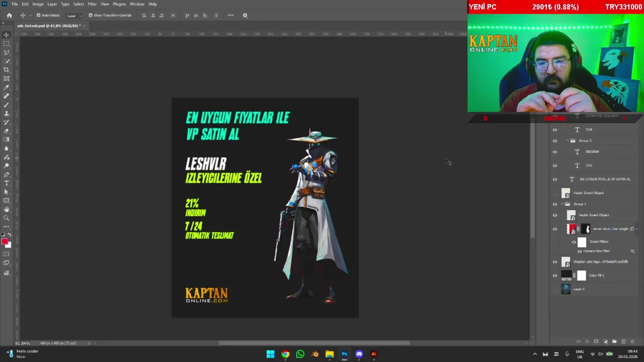Select the Hand tool
The height and width of the screenshot is (362, 644).
tap(7, 209)
